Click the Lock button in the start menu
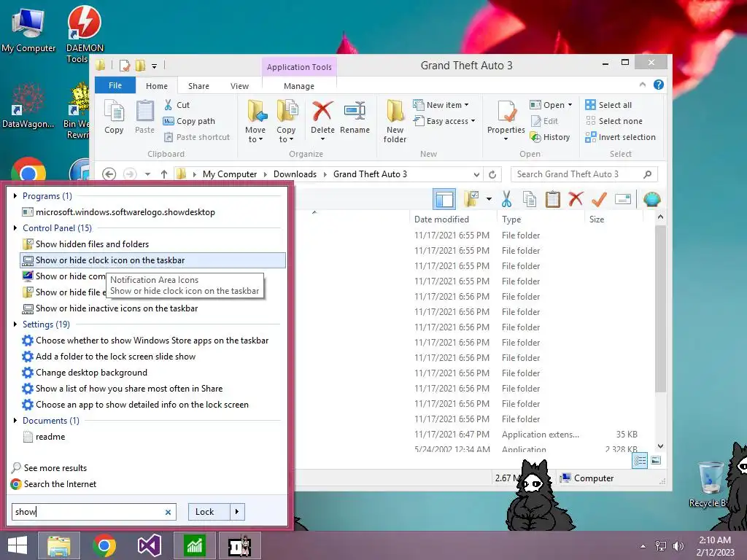The height and width of the screenshot is (560, 747). pyautogui.click(x=209, y=512)
